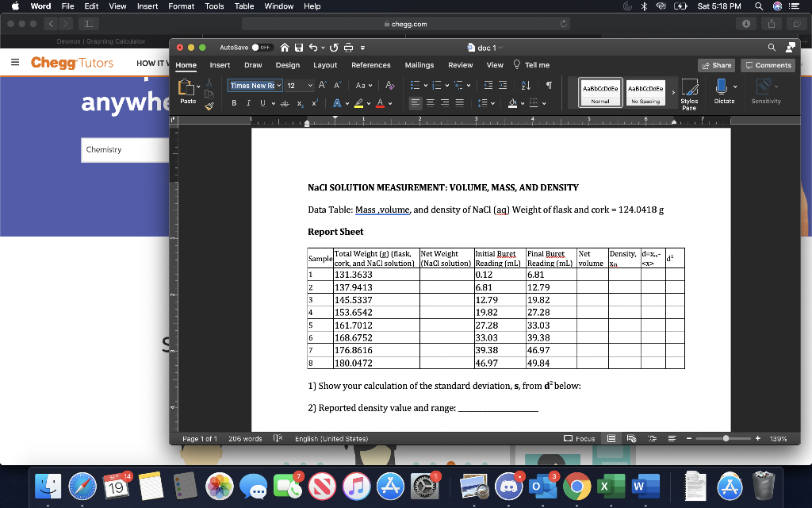Toggle underline on selected text

262,102
